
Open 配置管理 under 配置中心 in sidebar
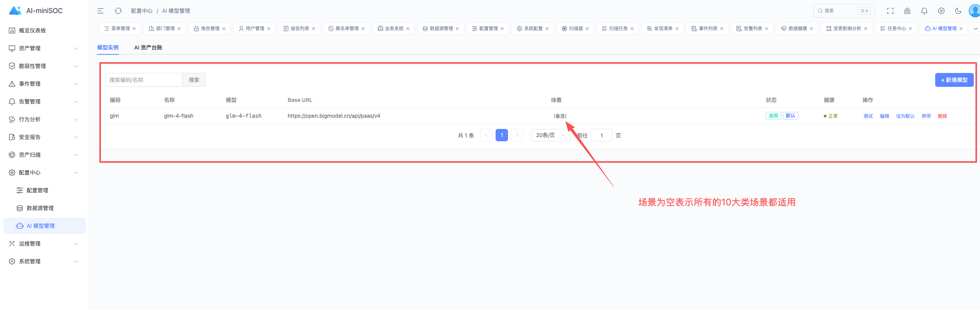click(44, 190)
